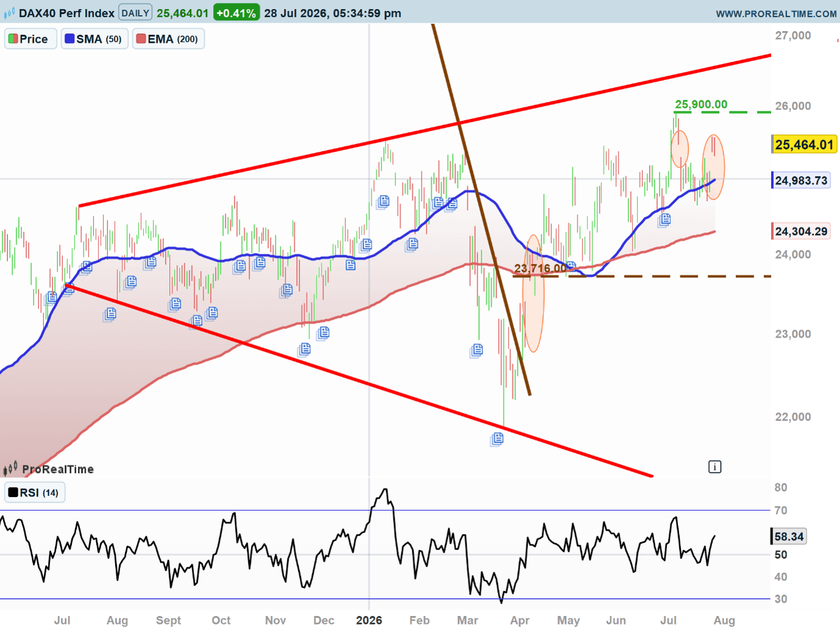
Task: Click the +0.41% change badge
Action: coord(236,13)
